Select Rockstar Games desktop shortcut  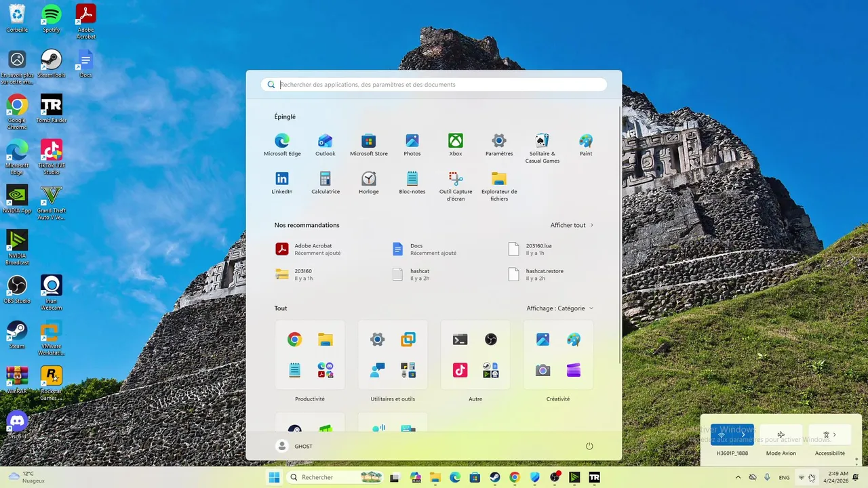pos(52,383)
